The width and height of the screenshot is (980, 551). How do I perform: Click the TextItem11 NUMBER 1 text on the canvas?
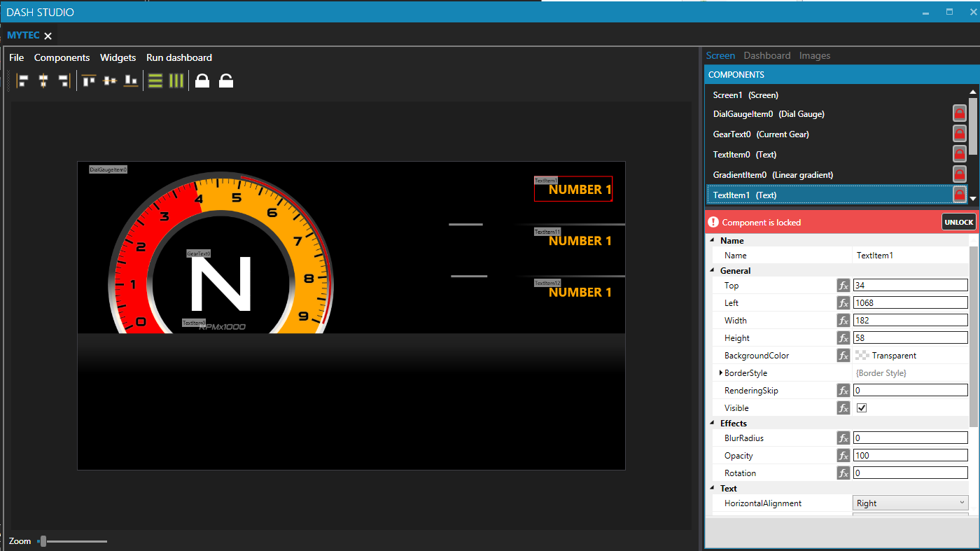580,241
